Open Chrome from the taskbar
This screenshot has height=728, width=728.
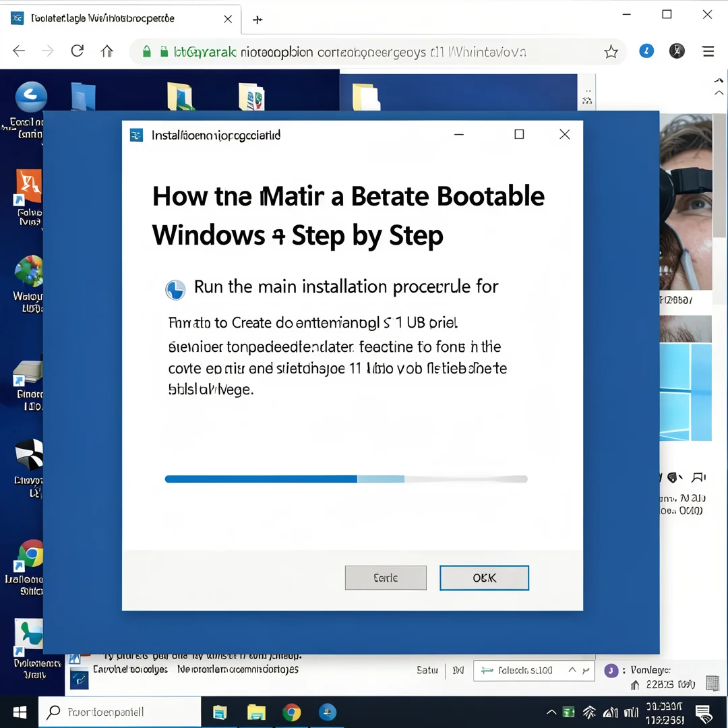point(292,712)
